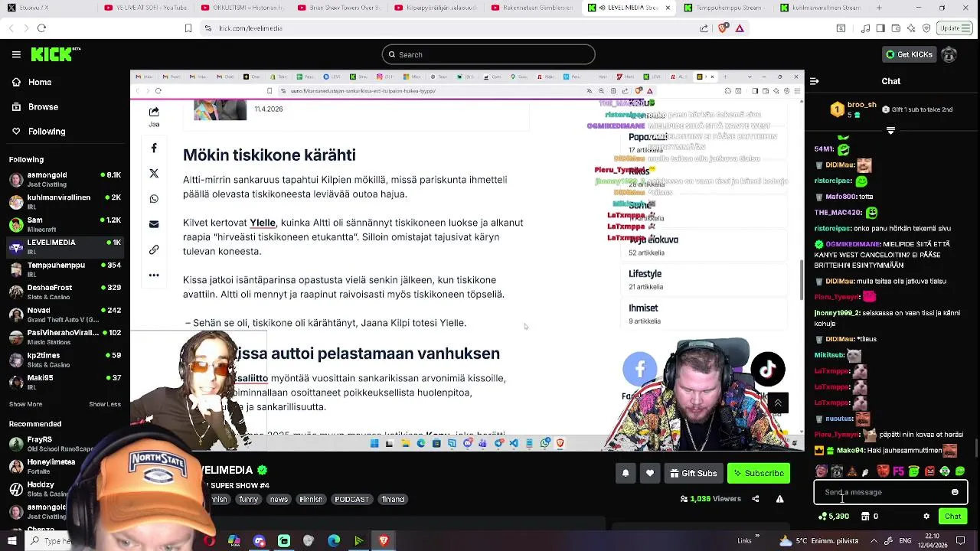Click stream share icon near viewers
Screen dimensions: 980x551
point(755,499)
